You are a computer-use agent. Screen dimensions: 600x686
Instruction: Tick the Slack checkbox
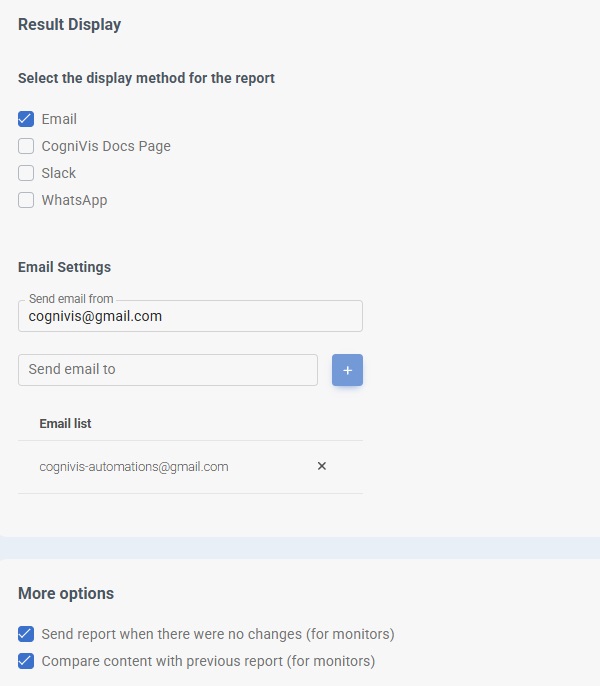26,173
